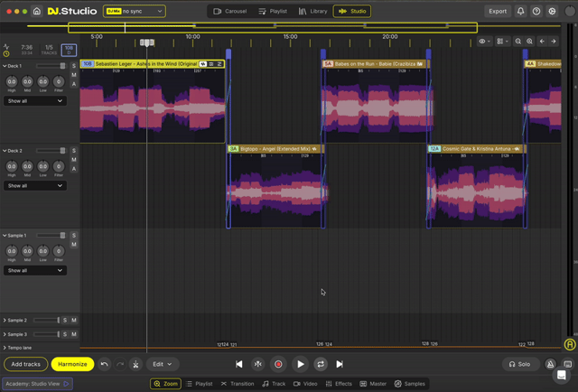This screenshot has height=392, width=578.
Task: Jump timeline left with arrow icon
Action: [542, 42]
